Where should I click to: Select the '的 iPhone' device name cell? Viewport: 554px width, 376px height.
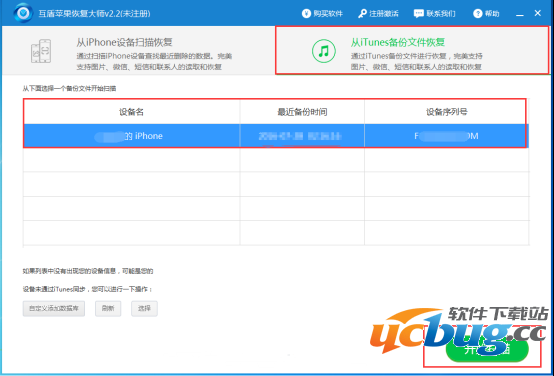131,136
